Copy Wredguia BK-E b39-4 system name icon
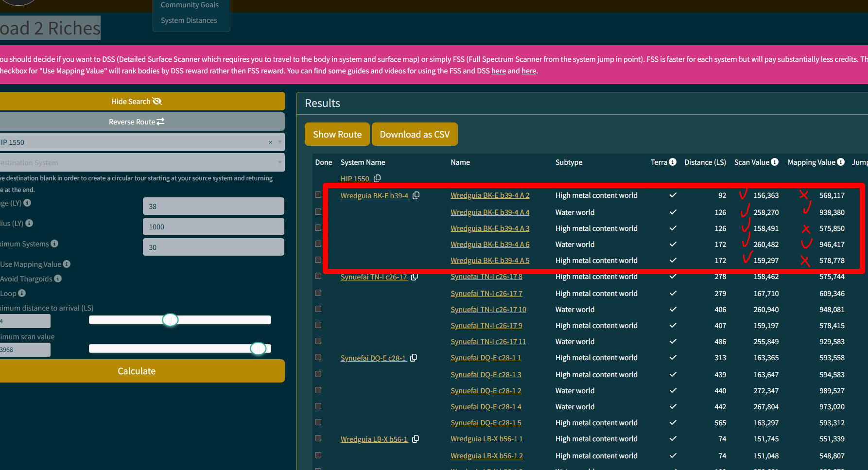 point(416,195)
